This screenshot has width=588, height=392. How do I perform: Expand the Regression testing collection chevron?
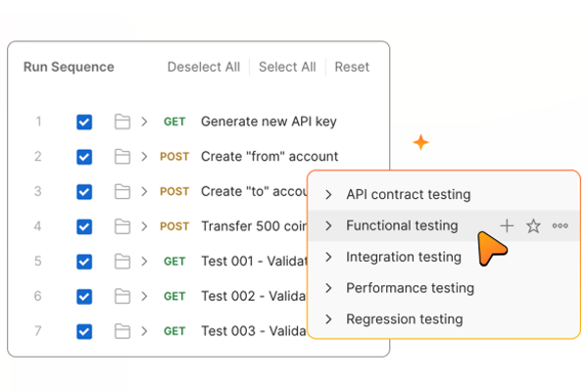click(x=329, y=319)
